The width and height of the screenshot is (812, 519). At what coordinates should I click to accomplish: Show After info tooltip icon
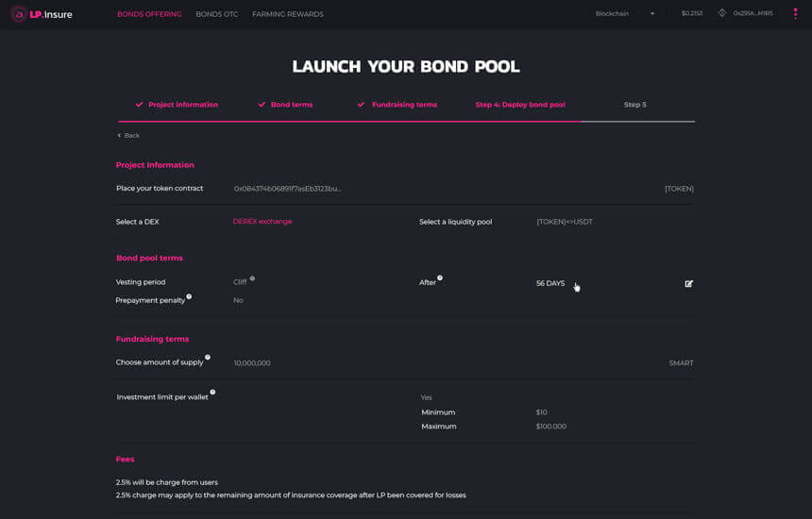tap(440, 277)
